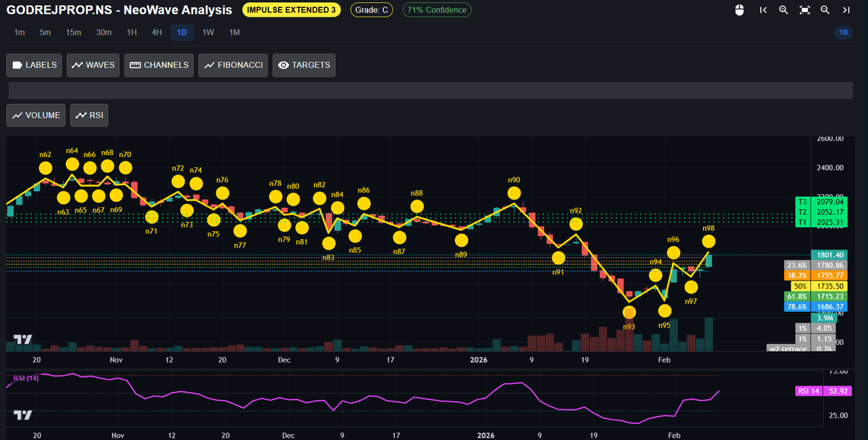Switch to the 1m timeframe
The image size is (868, 440).
coord(20,33)
